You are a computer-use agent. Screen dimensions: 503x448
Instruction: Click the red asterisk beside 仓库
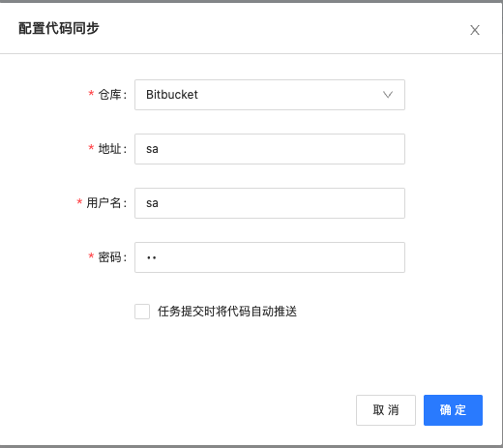pos(91,94)
